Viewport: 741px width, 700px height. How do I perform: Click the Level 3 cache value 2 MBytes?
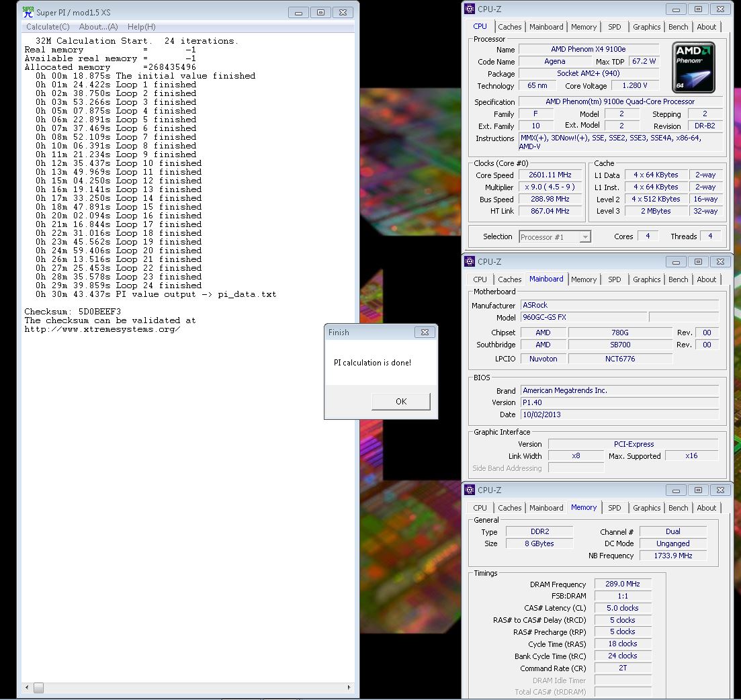656,211
